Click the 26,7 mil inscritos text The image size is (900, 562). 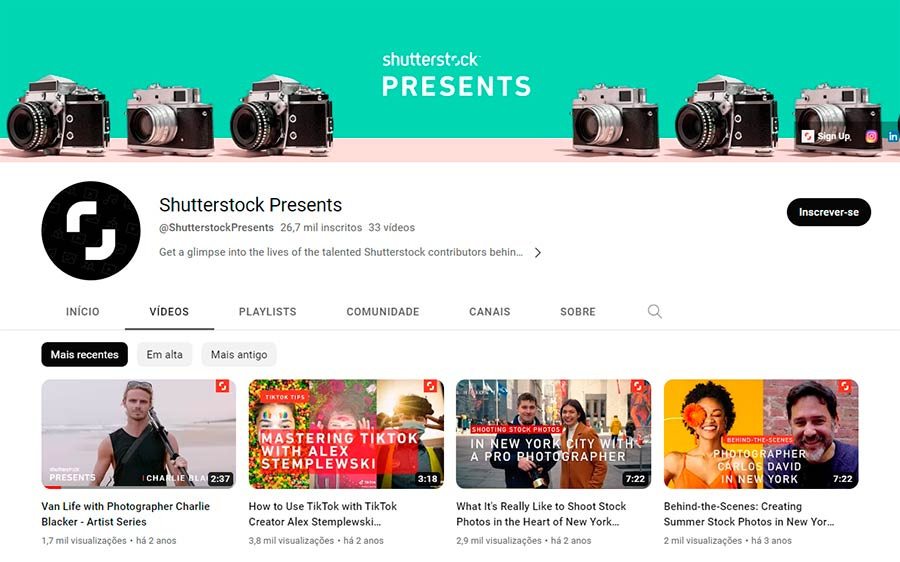(321, 227)
